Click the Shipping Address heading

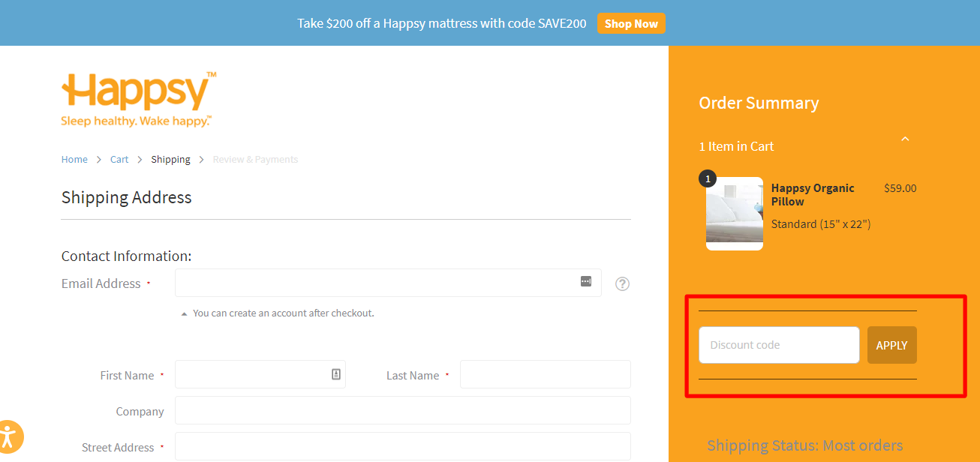point(127,197)
